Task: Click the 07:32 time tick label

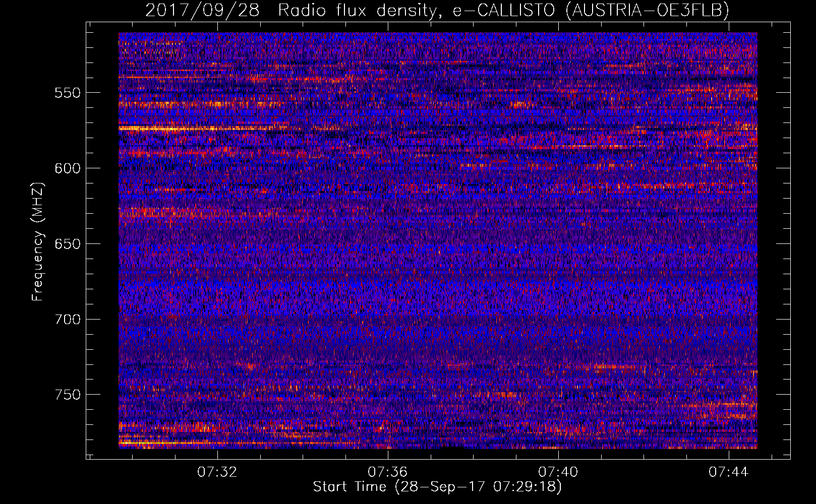Action: [x=217, y=472]
